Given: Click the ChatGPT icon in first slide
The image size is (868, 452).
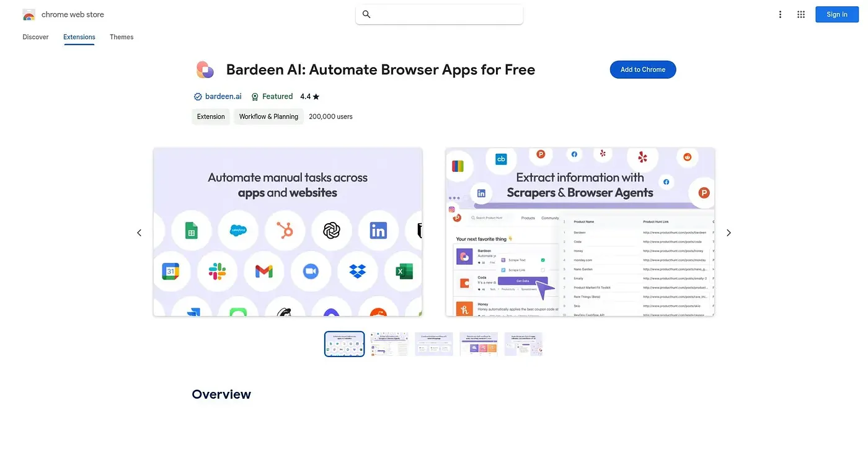Looking at the screenshot, I should click(332, 231).
